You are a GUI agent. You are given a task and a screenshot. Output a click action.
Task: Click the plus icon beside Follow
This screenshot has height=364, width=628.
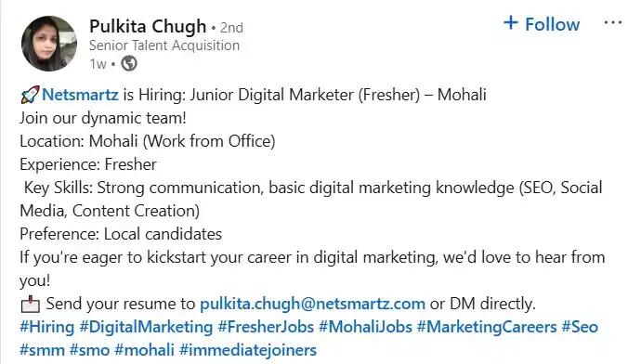pos(511,23)
